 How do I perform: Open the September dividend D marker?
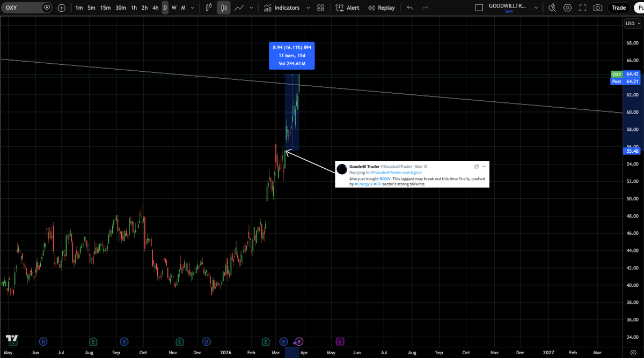[124, 341]
